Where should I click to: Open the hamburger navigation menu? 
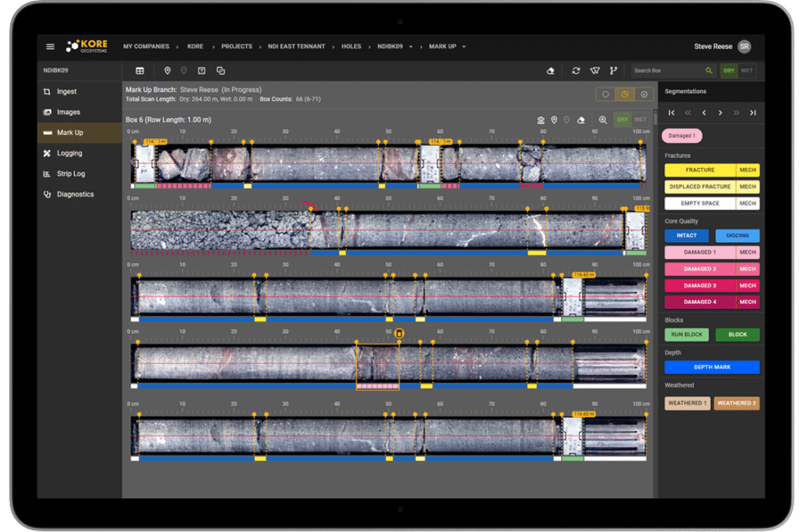pos(51,47)
